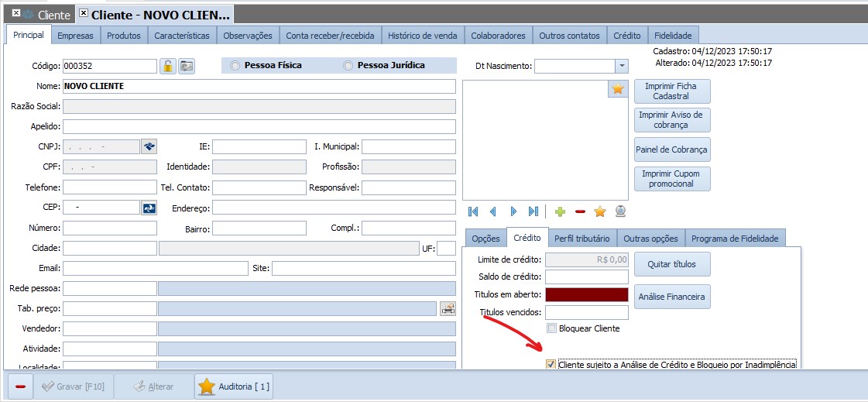Switch to the Histórico de venda tab

[423, 35]
